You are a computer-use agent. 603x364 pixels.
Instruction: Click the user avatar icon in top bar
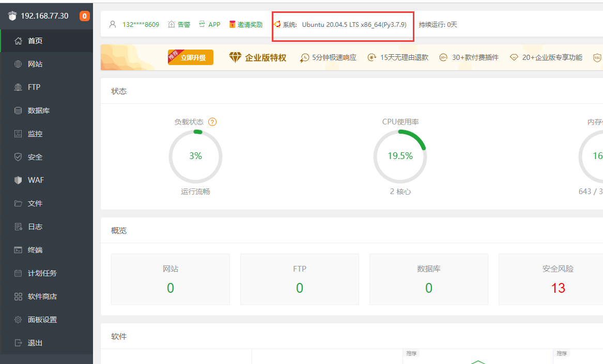pos(113,24)
